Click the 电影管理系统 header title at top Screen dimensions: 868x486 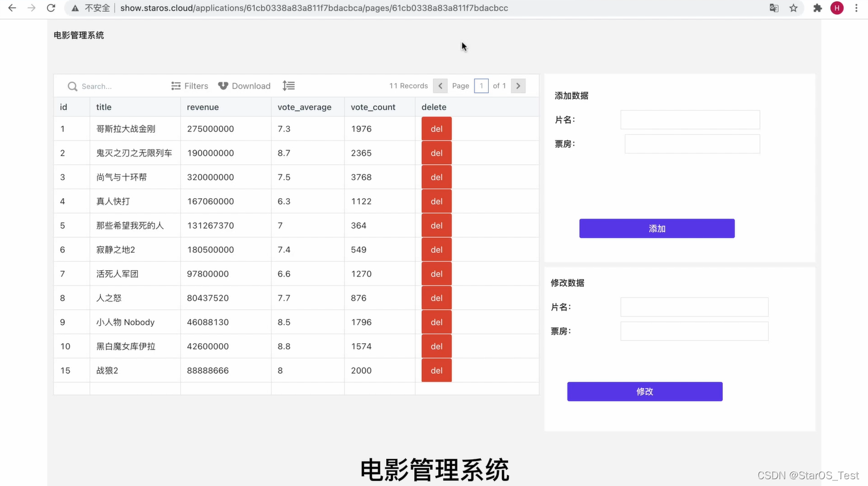79,35
